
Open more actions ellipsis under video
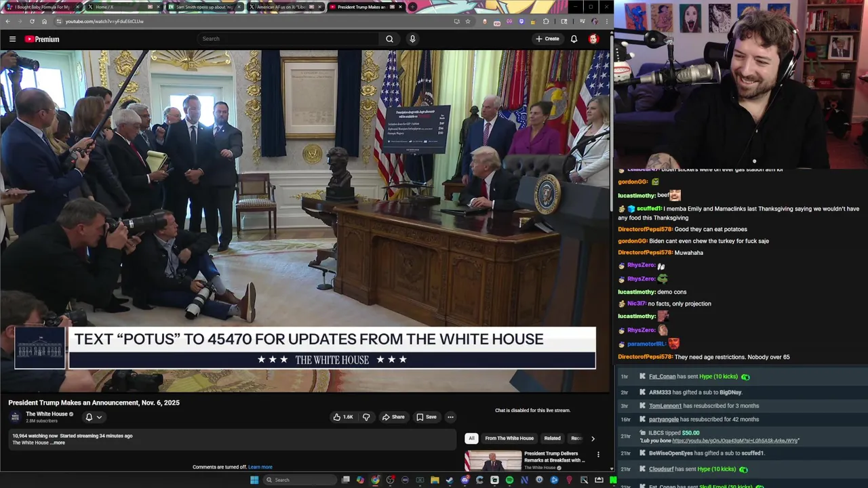click(x=450, y=417)
